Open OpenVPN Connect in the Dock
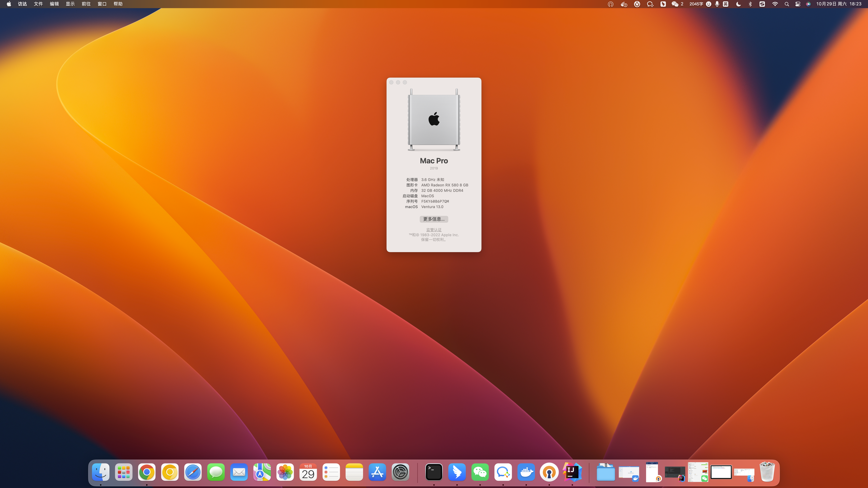 549,472
